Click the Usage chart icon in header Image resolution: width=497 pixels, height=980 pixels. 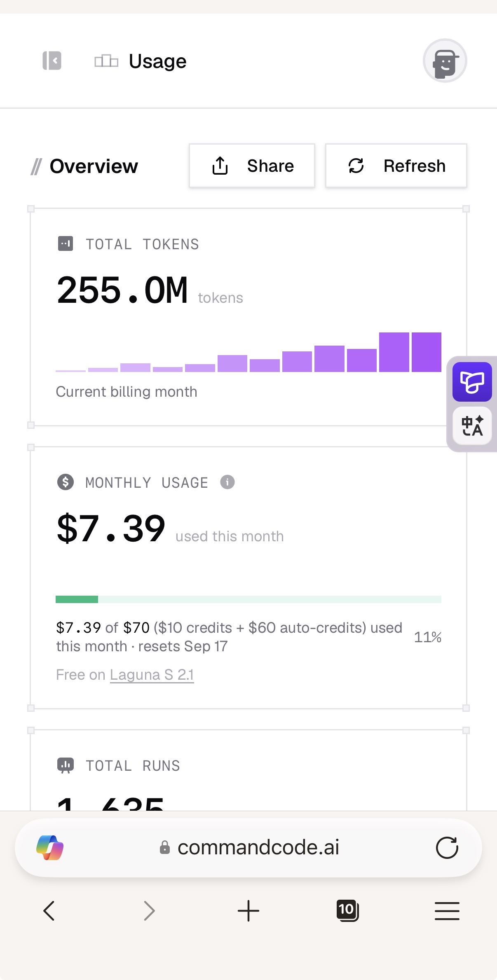[x=106, y=61]
